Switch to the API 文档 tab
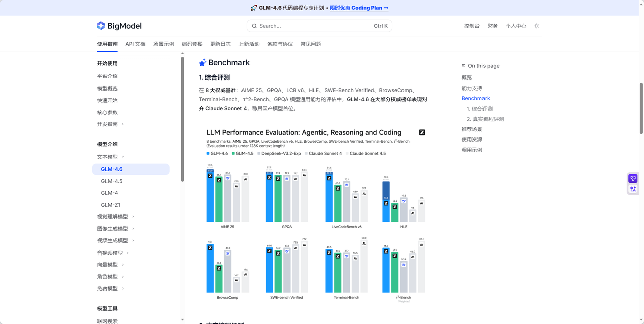Image resolution: width=644 pixels, height=324 pixels. (x=135, y=44)
